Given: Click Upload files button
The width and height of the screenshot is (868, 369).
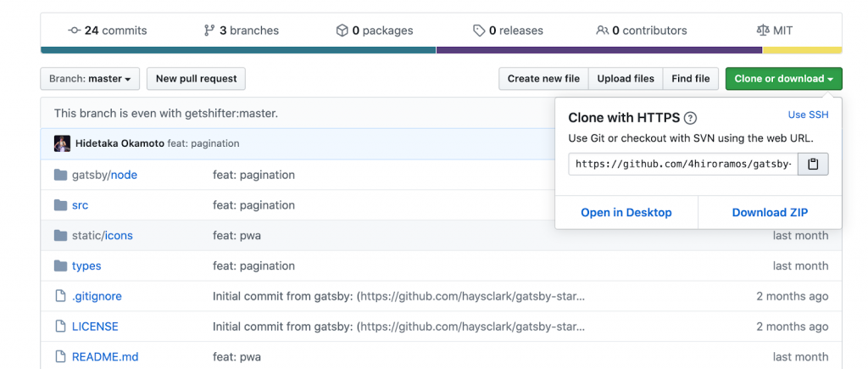Looking at the screenshot, I should click(x=626, y=79).
